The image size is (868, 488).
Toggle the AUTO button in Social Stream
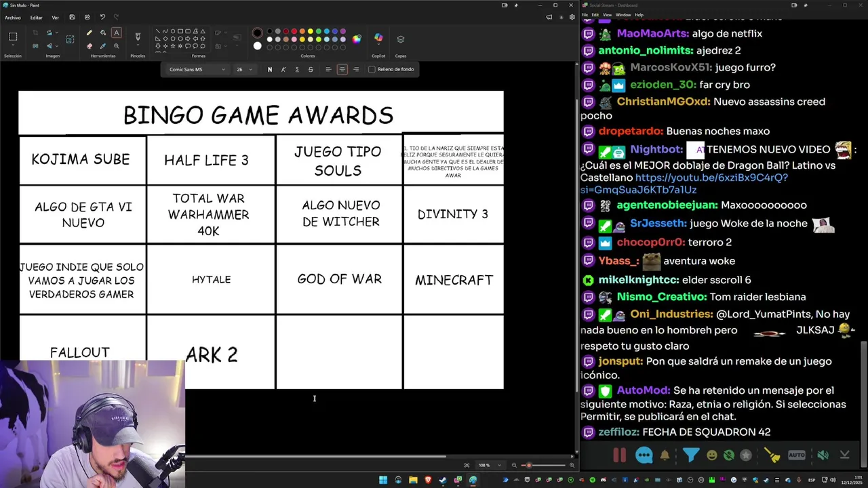pos(797,455)
